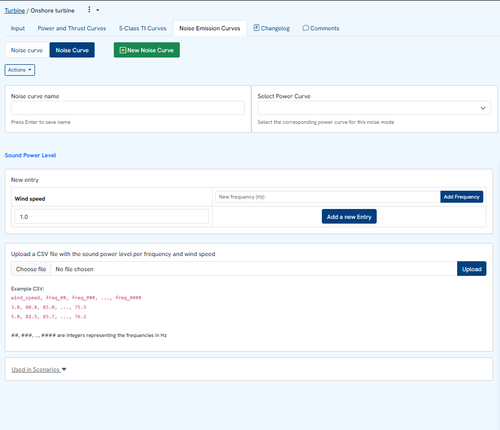The image size is (500, 430).
Task: Expand the Used in Scenarios section
Action: click(39, 369)
